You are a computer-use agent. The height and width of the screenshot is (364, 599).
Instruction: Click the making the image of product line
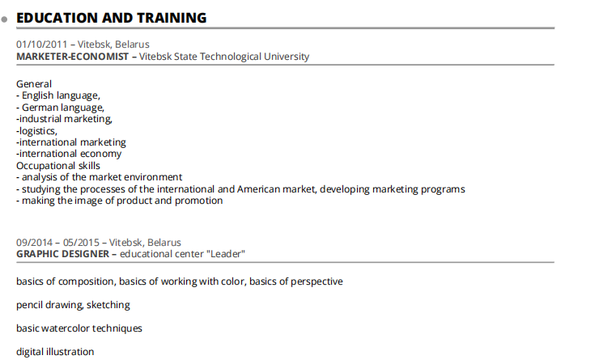[x=120, y=201]
